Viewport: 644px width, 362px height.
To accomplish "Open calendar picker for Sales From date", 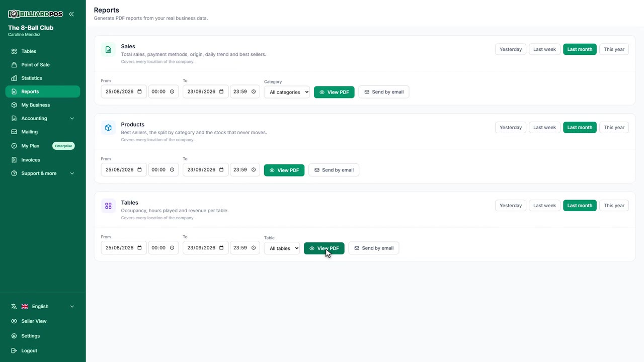I will 140,92.
